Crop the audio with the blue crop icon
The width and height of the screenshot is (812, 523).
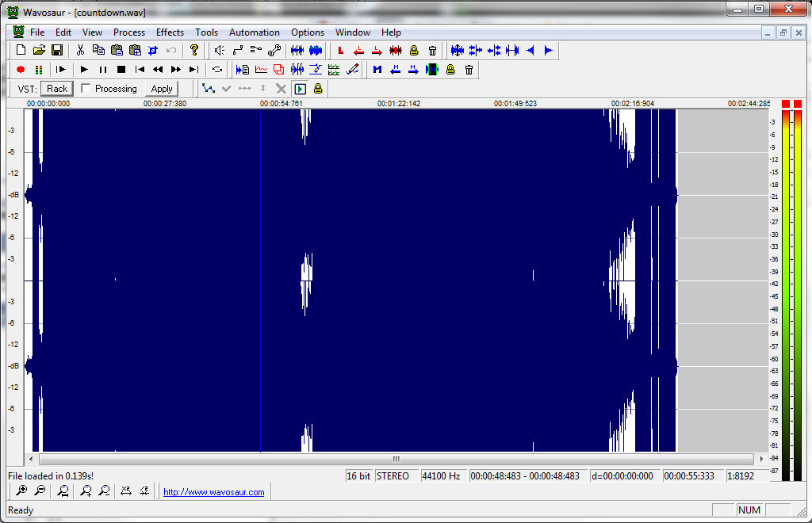click(153, 50)
